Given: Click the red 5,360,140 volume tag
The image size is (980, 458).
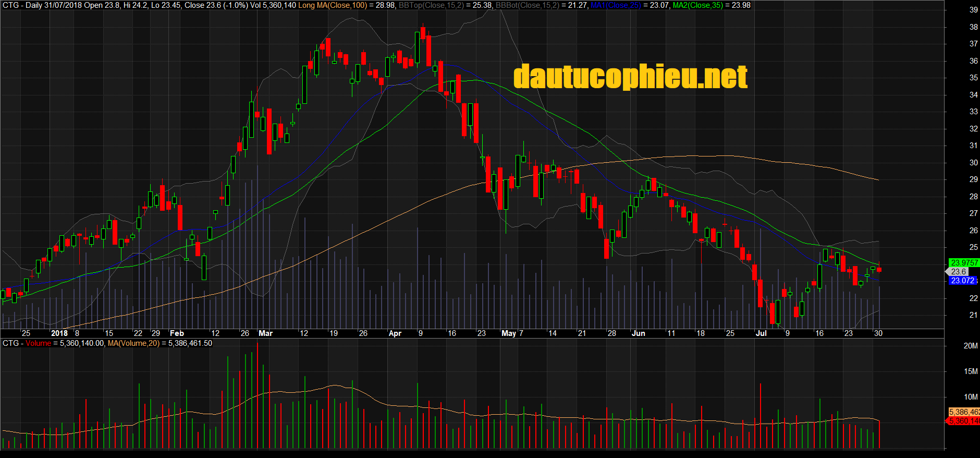Looking at the screenshot, I should [x=964, y=421].
